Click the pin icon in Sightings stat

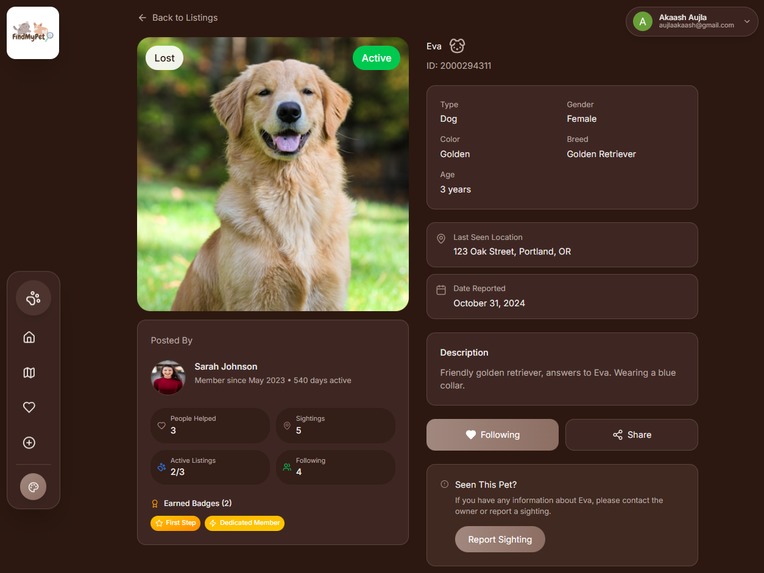click(287, 425)
